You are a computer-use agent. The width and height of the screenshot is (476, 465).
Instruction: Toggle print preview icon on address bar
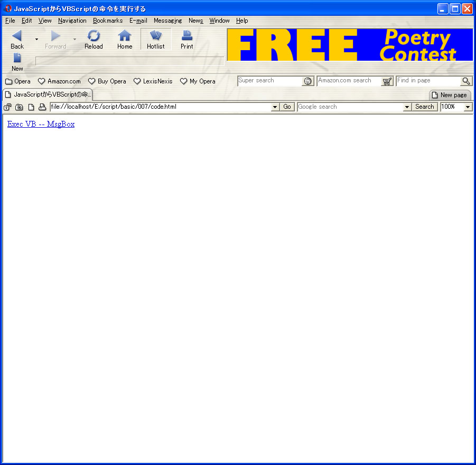point(42,107)
